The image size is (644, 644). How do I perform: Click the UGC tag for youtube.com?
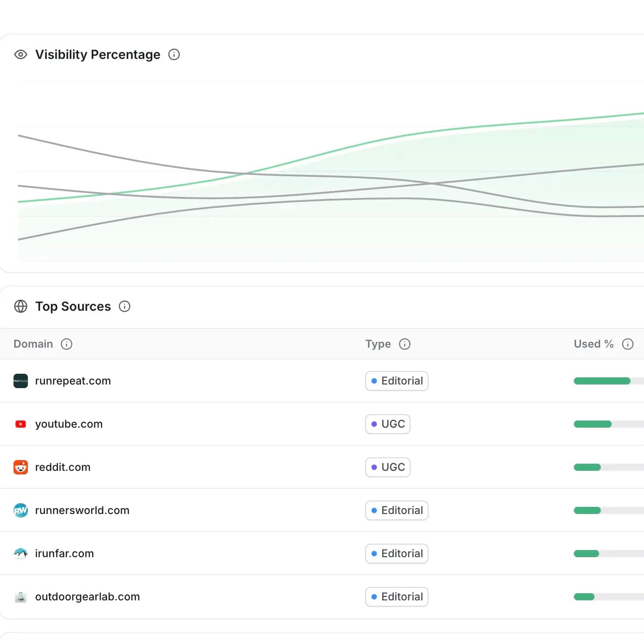(388, 424)
